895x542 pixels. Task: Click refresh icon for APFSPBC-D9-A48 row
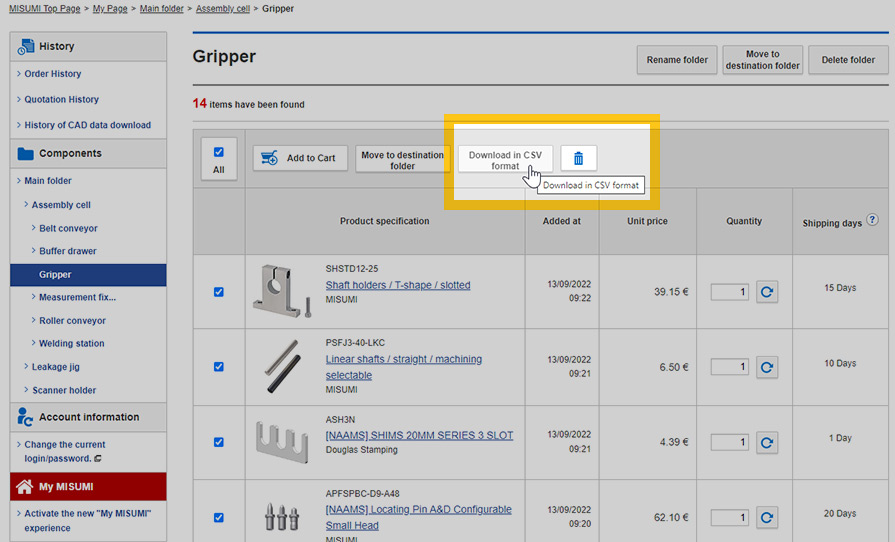tap(767, 518)
